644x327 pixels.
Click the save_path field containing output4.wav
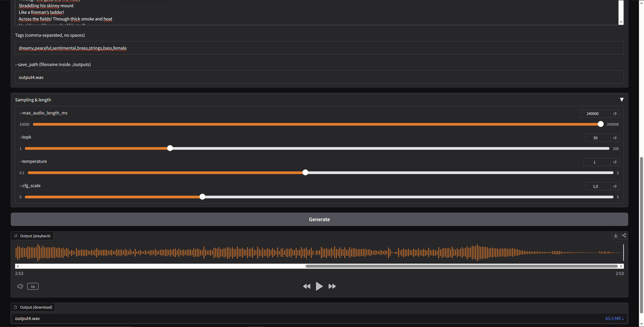[x=319, y=77]
